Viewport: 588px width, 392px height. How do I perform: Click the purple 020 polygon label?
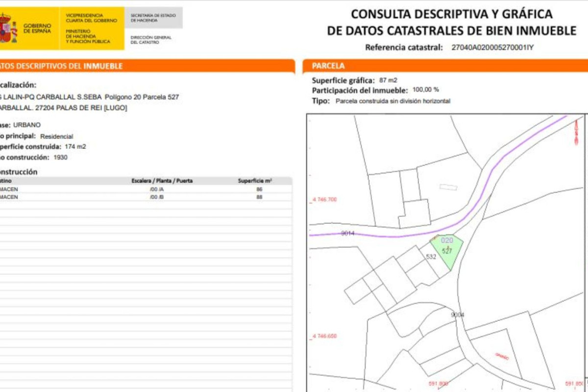(x=447, y=241)
